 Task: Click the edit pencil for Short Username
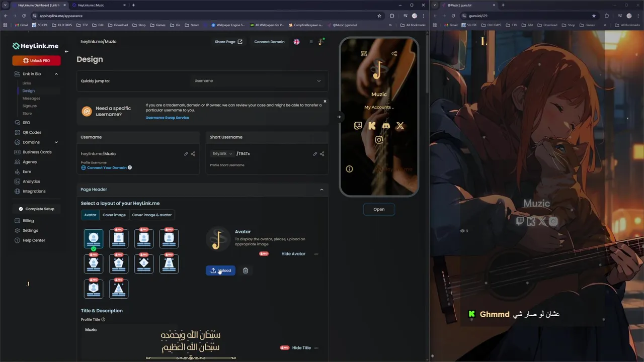tap(315, 154)
